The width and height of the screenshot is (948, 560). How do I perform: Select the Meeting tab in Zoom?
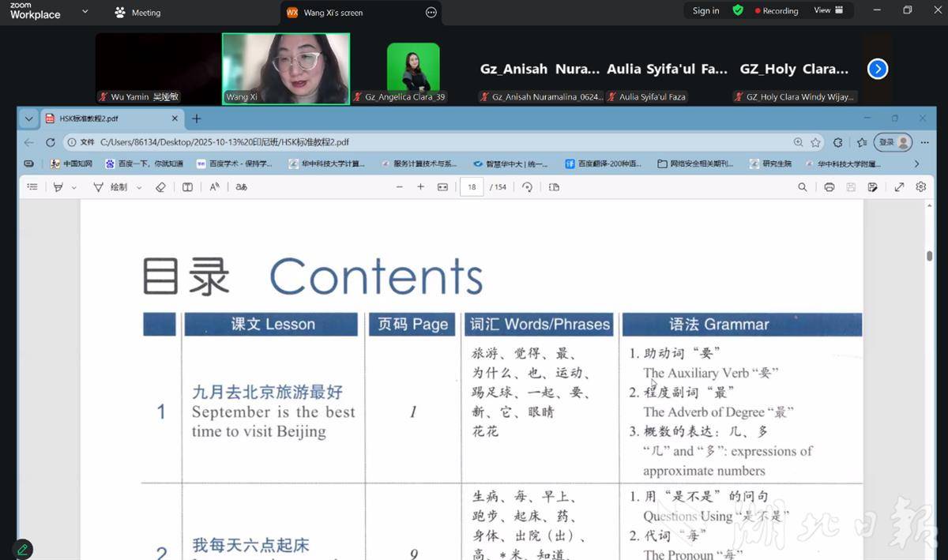pos(137,13)
